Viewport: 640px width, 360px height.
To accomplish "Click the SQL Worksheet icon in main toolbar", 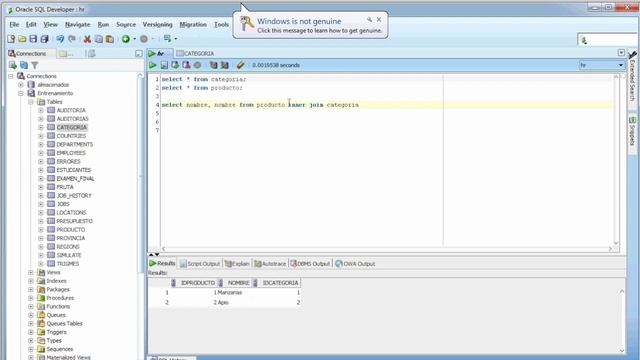I will 167,39.
